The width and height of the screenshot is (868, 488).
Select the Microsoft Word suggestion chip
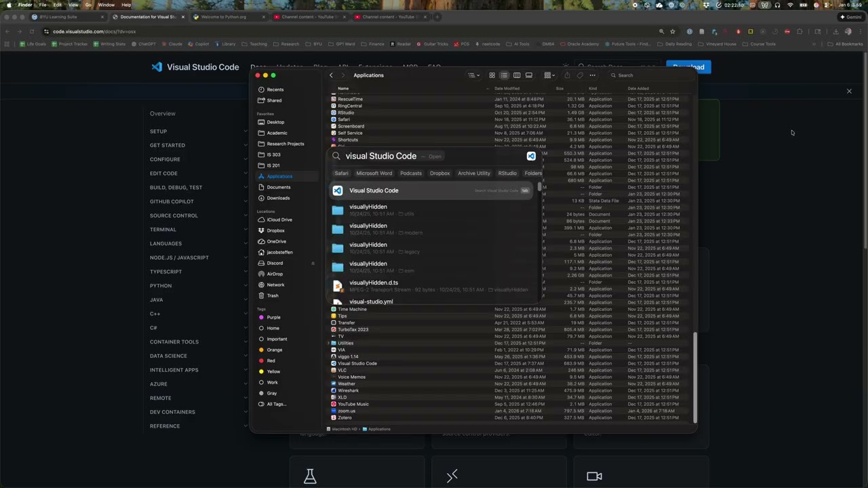pyautogui.click(x=374, y=174)
